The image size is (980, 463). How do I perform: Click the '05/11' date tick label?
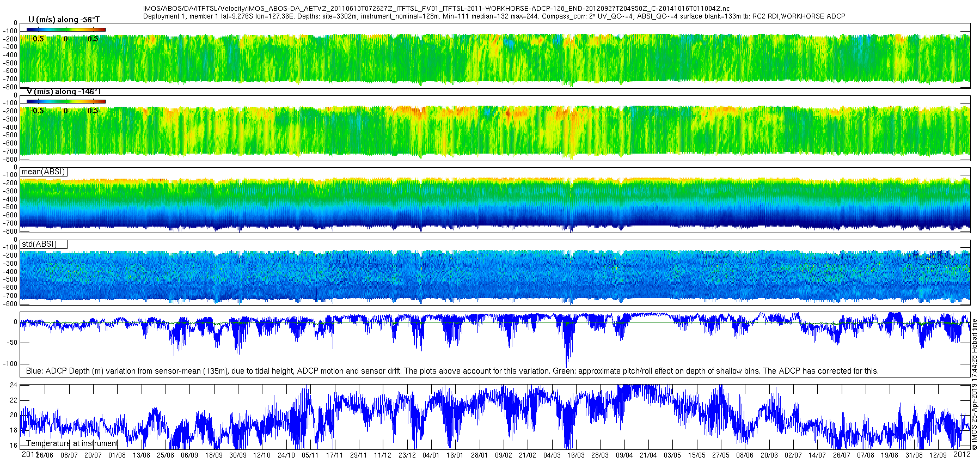tap(310, 455)
